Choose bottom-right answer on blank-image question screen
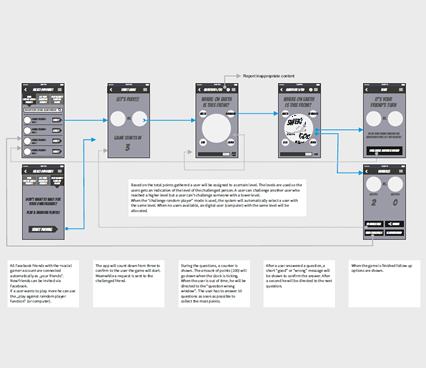The width and height of the screenshot is (426, 368). [230, 142]
